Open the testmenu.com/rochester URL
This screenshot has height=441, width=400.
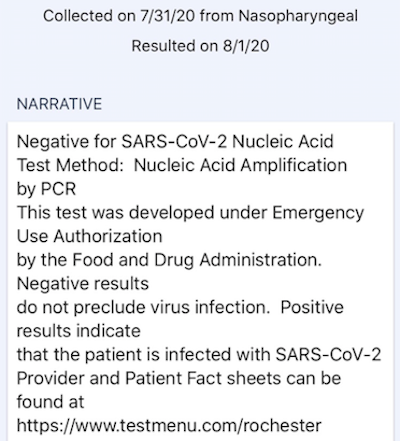coord(169,425)
